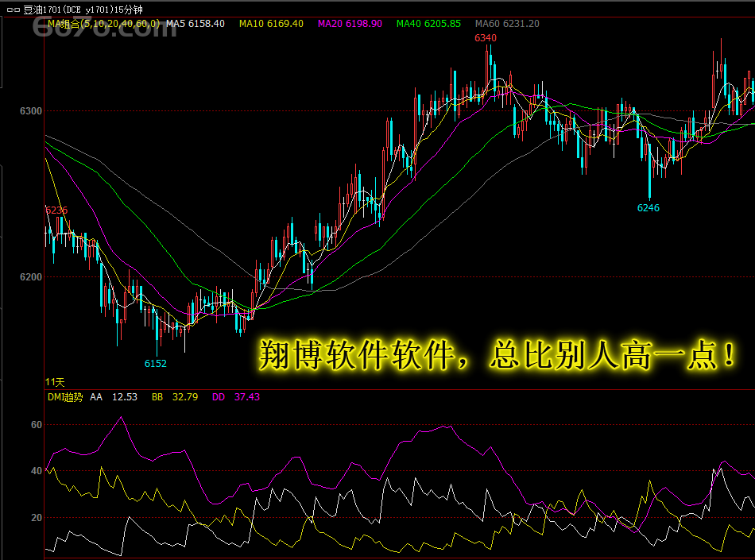Select the AA 12.53 indicator value
The width and height of the screenshot is (755, 560).
click(x=114, y=397)
